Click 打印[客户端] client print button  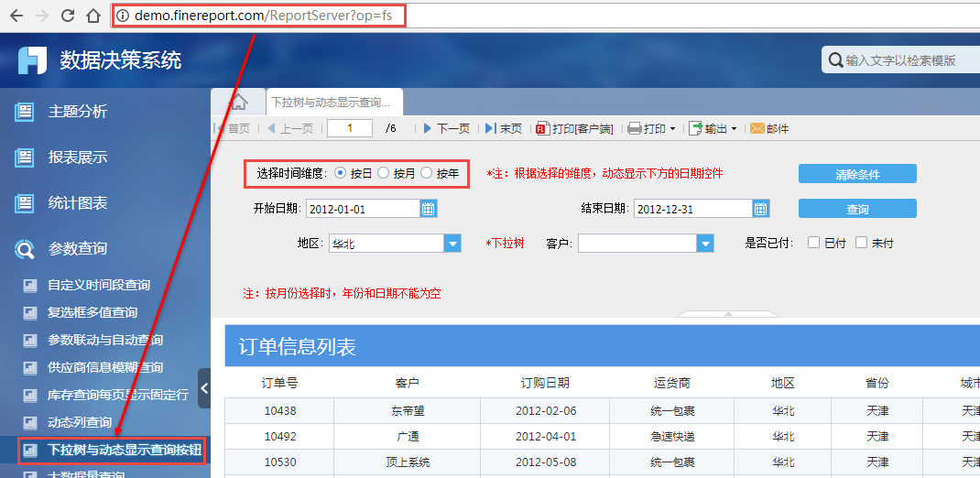coord(574,129)
